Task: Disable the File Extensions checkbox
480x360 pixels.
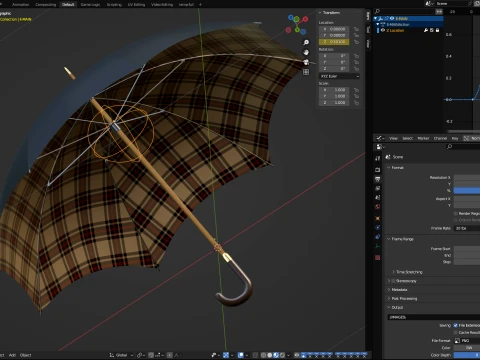Action: point(455,325)
